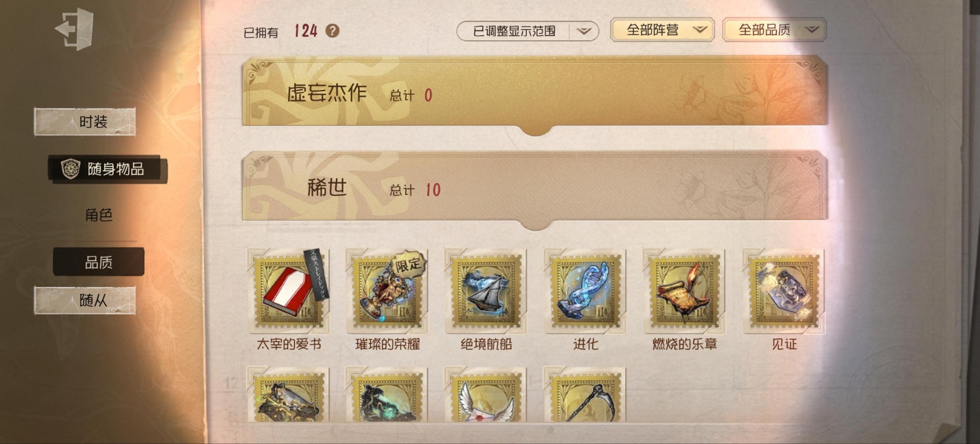Expand the 全部阵营 faction filter
This screenshot has width=980, height=444.
[662, 30]
